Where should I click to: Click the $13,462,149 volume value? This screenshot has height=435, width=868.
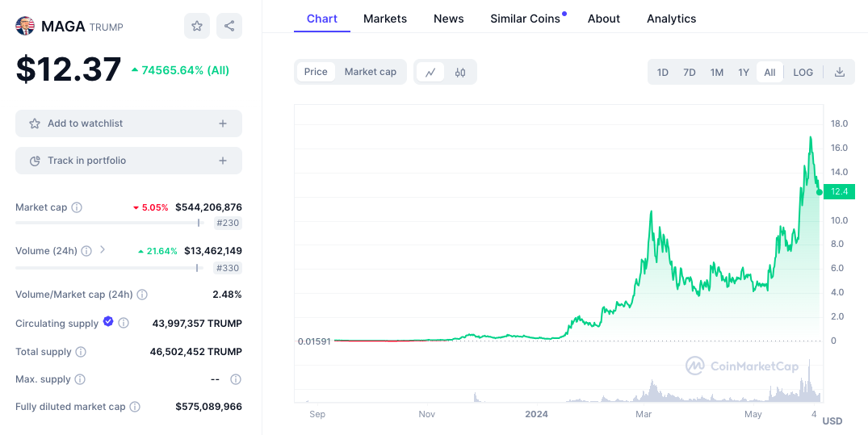click(213, 251)
